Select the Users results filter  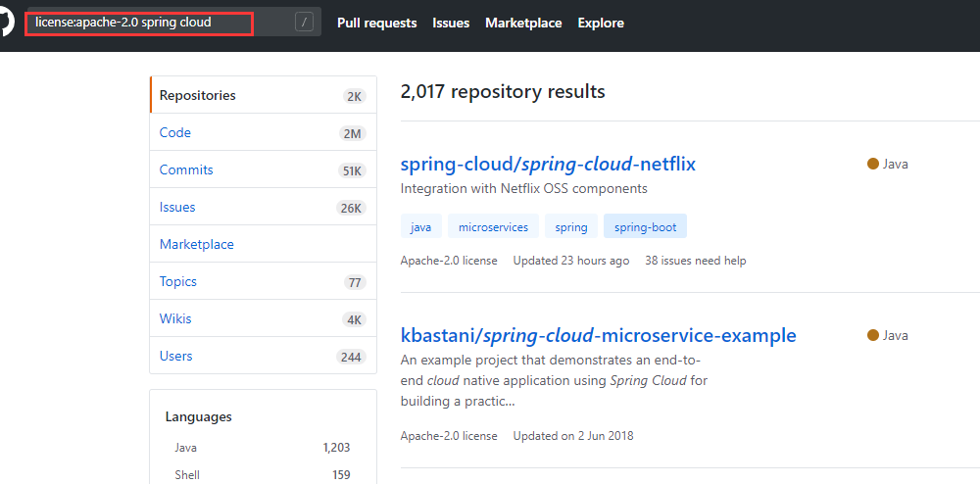[263, 356]
